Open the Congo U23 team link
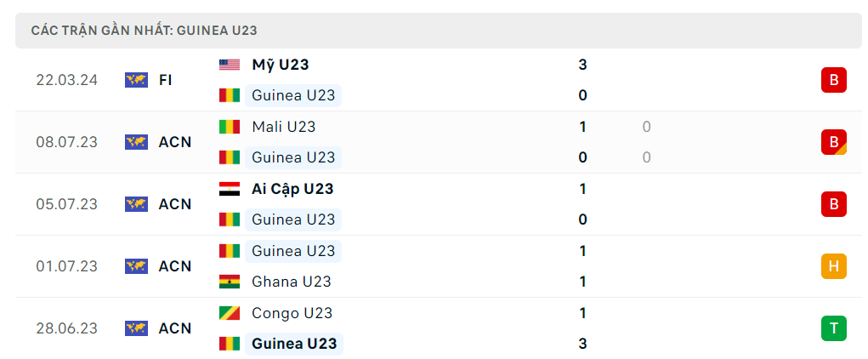The height and width of the screenshot is (359, 868). pos(292,313)
